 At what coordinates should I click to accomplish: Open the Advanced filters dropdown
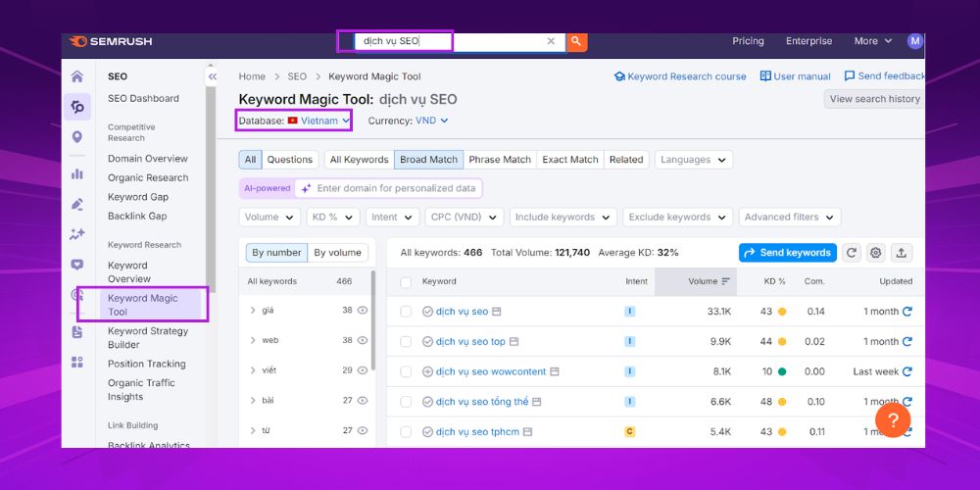tap(789, 218)
